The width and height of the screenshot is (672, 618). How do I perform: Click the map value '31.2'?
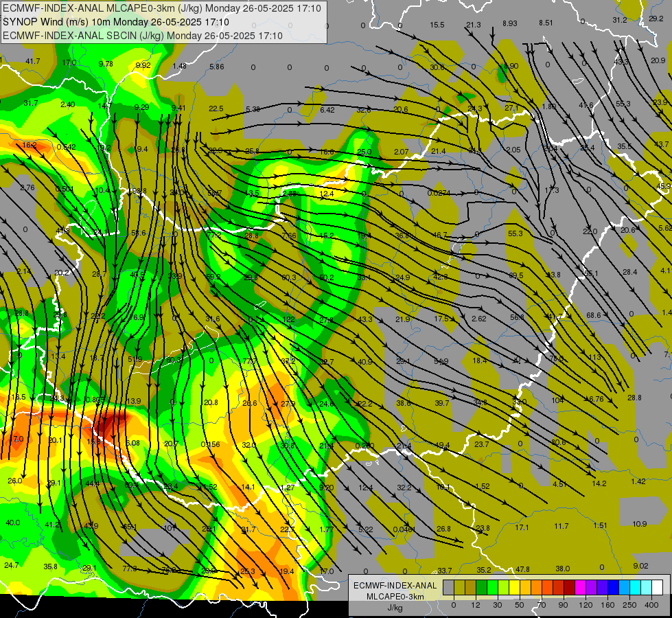point(620,20)
